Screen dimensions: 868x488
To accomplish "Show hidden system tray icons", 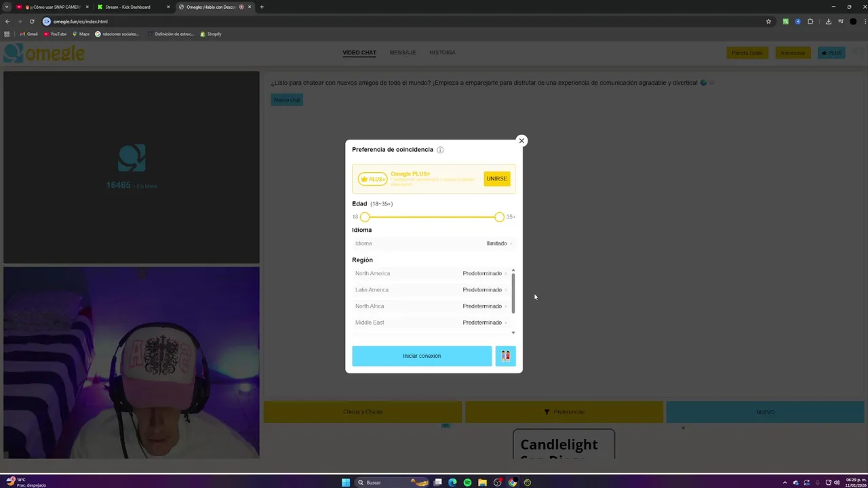I will click(x=785, y=483).
